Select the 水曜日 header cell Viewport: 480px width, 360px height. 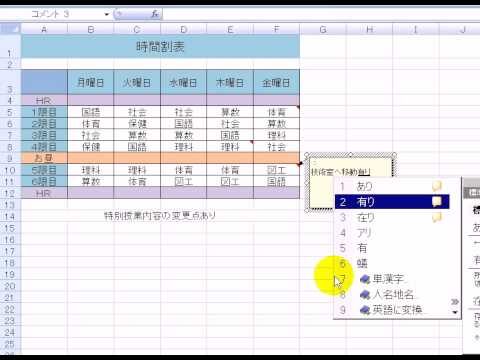183,82
